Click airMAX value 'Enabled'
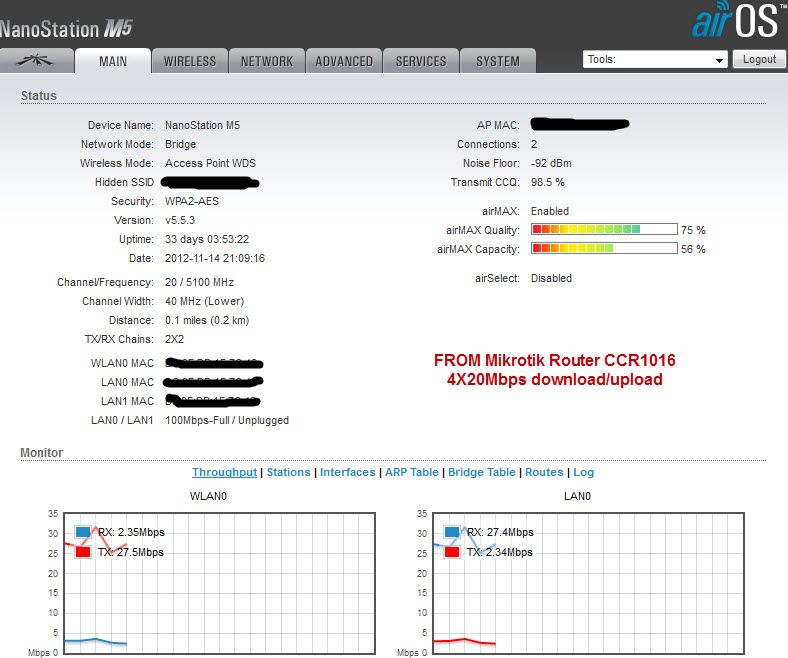788x658 pixels. [550, 211]
